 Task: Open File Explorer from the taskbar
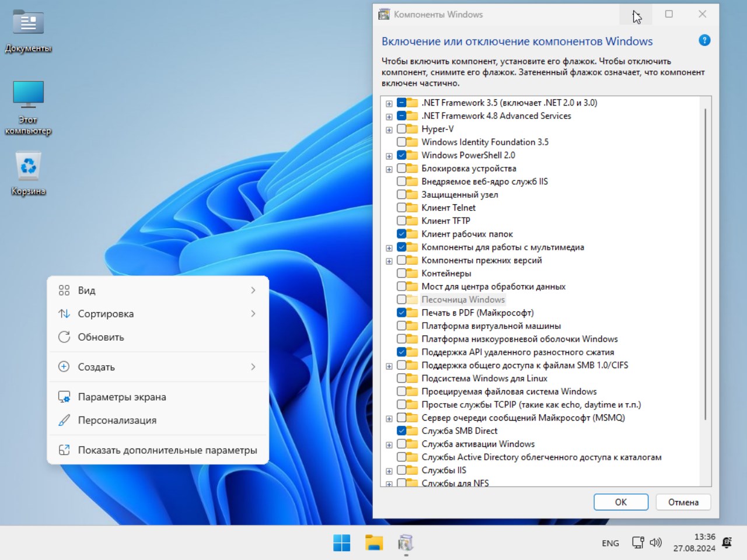click(373, 542)
